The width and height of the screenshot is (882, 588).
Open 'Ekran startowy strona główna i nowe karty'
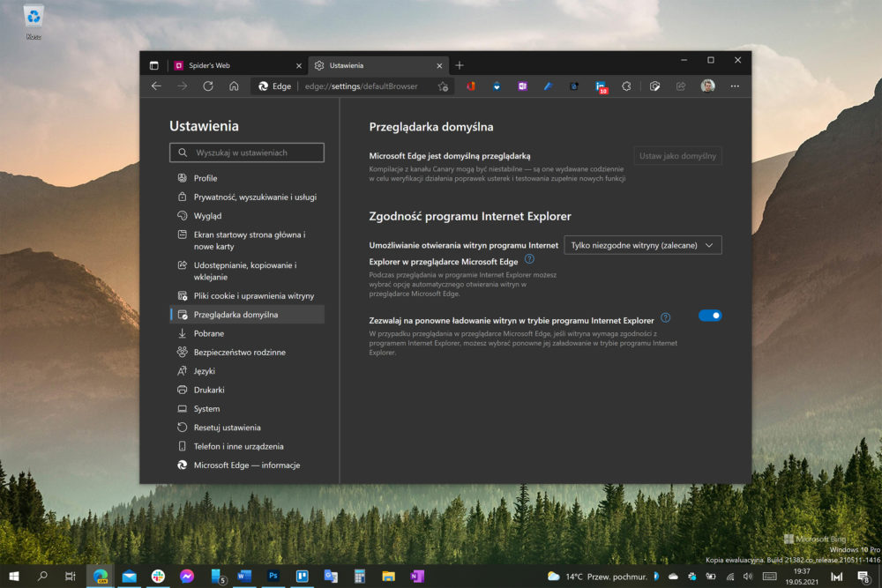(247, 241)
